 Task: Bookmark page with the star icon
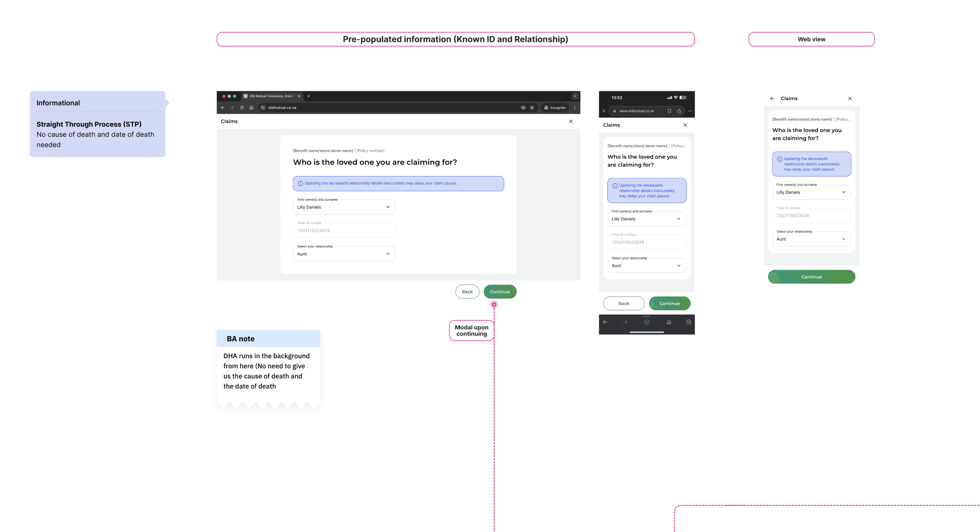point(532,108)
